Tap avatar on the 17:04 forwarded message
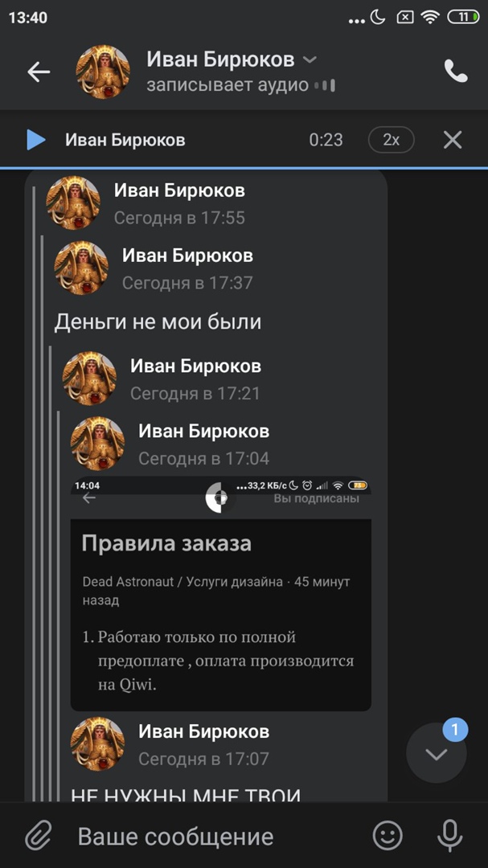Screen dimensions: 488x868 point(97,444)
